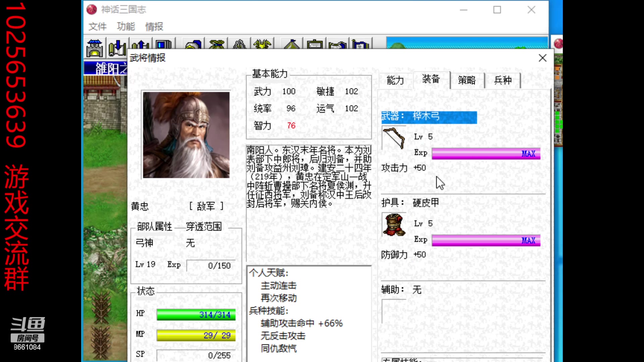Click the 主动连击 talent entry
The width and height of the screenshot is (644, 362).
tap(279, 286)
